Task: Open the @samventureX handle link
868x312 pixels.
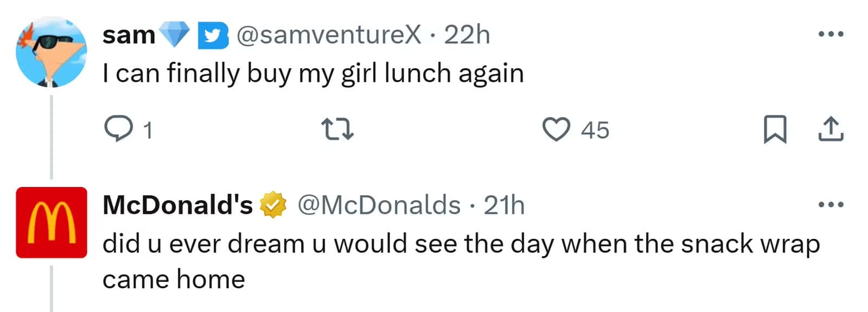Action: coord(329,35)
